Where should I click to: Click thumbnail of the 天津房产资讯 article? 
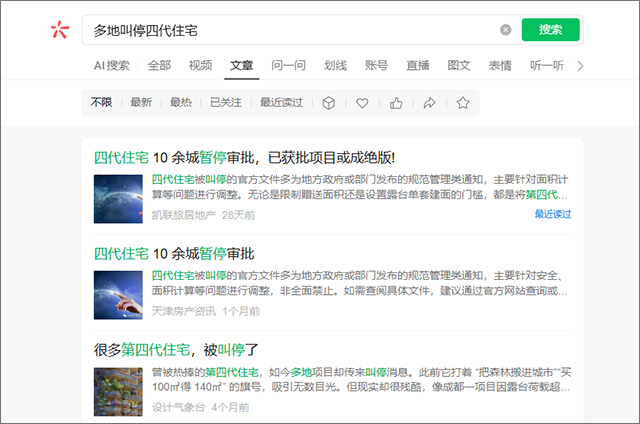pyautogui.click(x=118, y=295)
